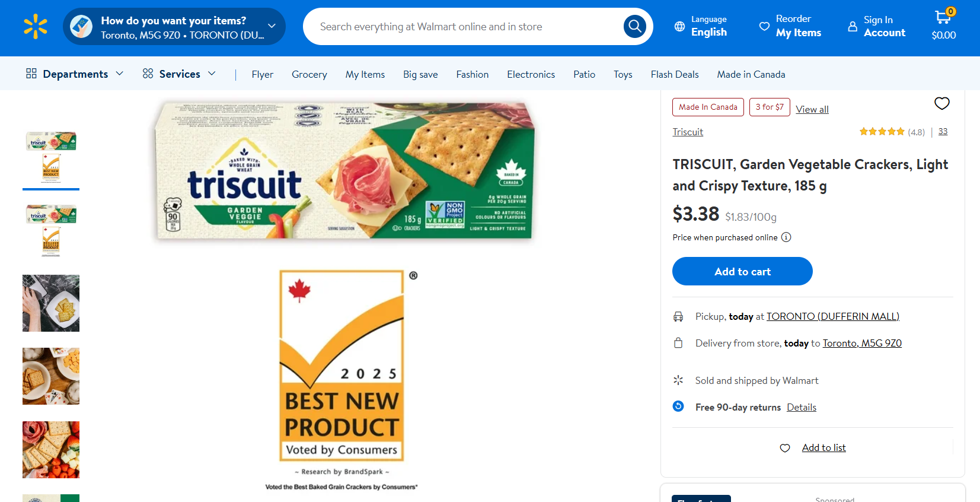Toggle the heart favorite icon near product title
The height and width of the screenshot is (502, 980).
point(942,103)
